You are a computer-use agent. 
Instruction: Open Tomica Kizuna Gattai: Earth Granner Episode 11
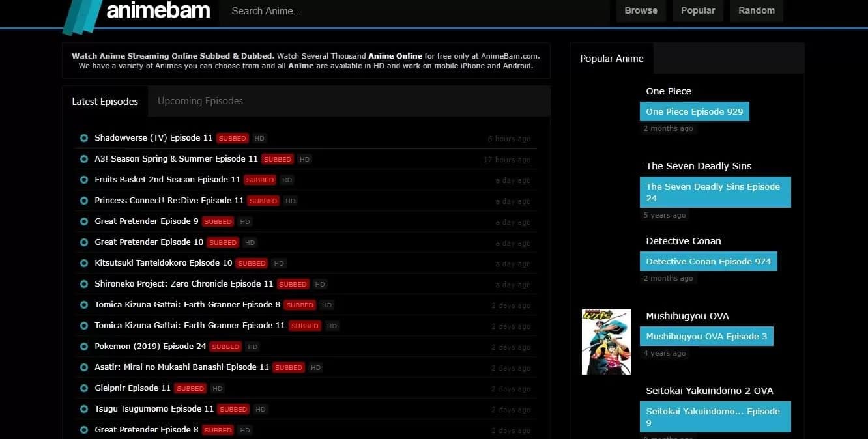coord(190,326)
